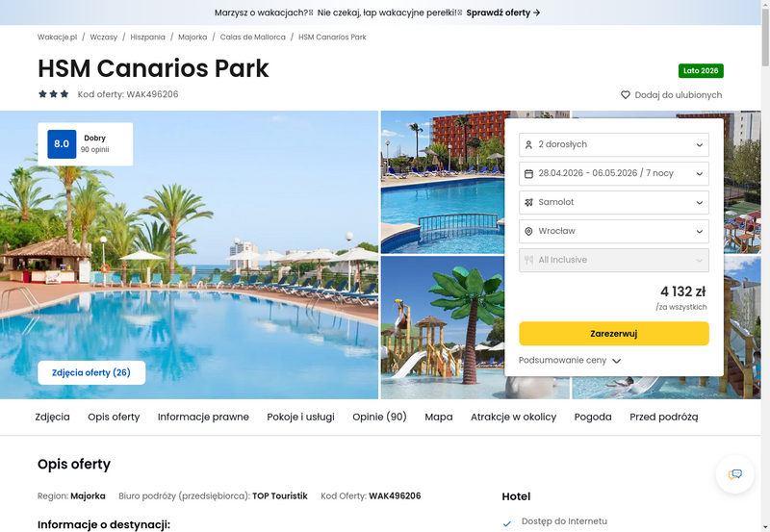Click the blue 8.0 rating badge
Viewport: 770px width, 532px height.
(x=62, y=143)
